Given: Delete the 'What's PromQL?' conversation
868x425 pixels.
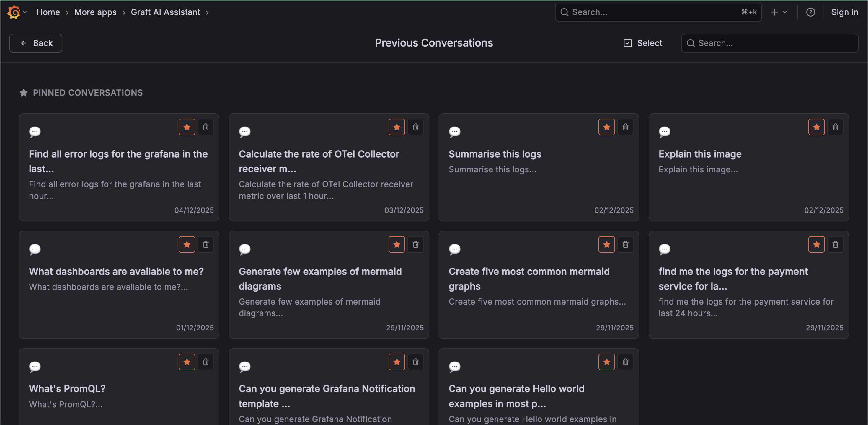Looking at the screenshot, I should (x=205, y=362).
